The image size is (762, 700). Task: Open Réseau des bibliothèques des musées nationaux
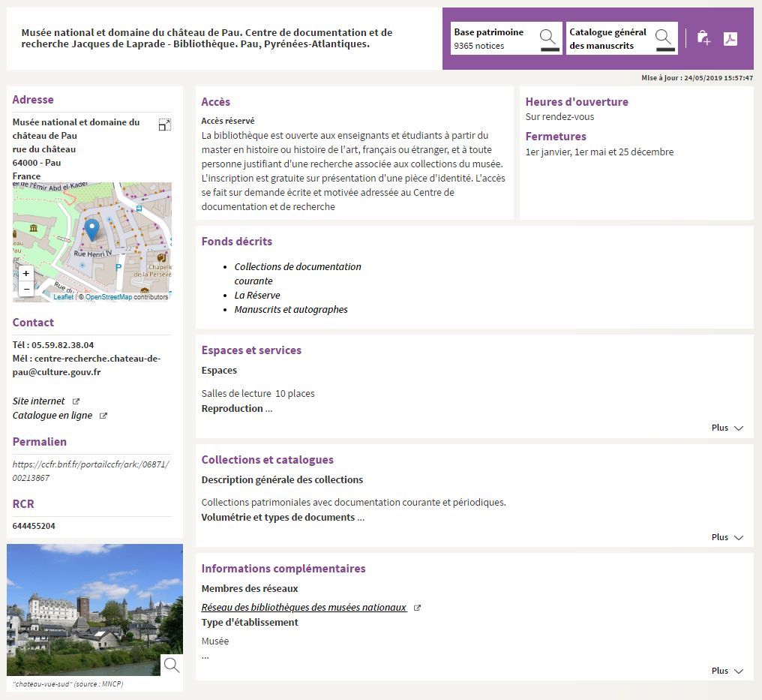click(304, 608)
